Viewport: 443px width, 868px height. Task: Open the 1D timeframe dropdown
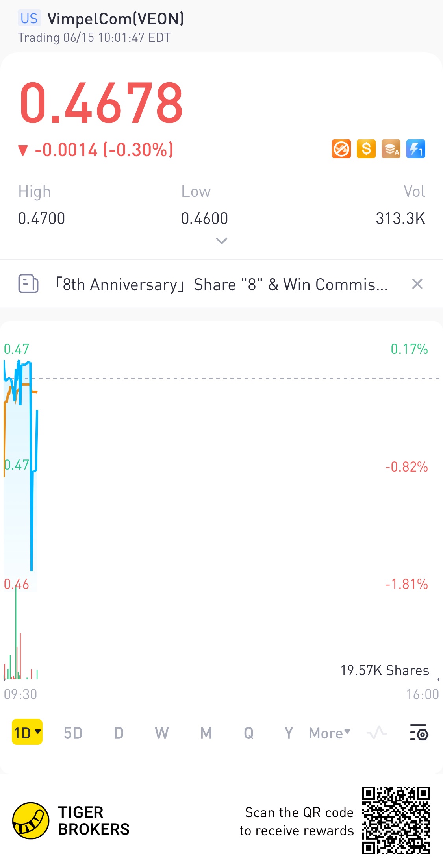27,732
